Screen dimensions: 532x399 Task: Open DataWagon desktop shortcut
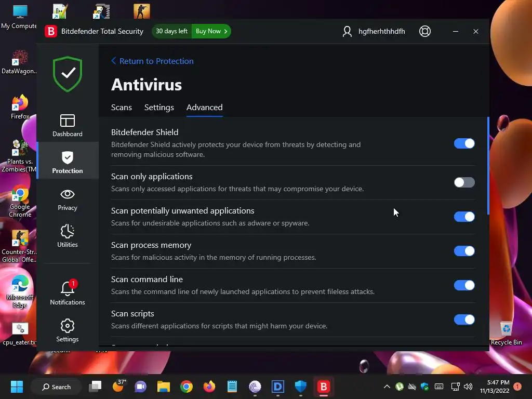click(x=19, y=62)
